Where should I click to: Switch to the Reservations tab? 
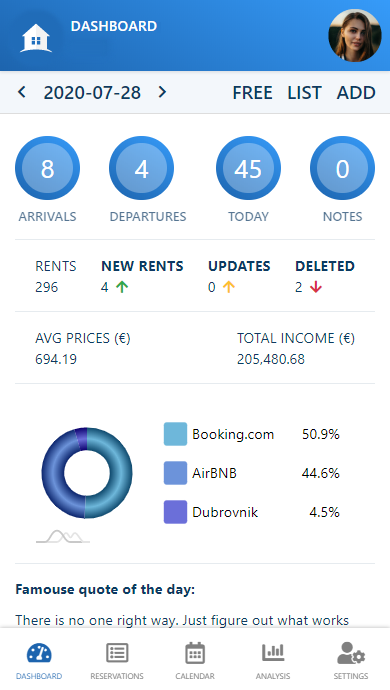(x=117, y=661)
